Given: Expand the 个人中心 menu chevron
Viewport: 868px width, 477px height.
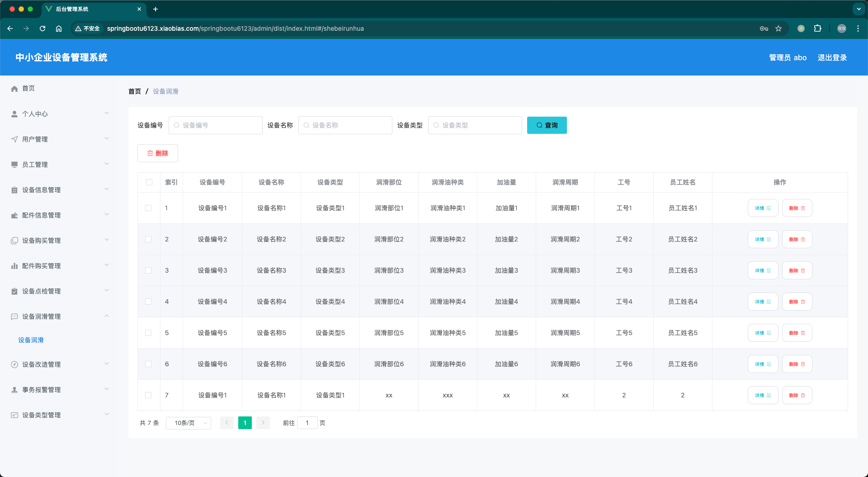Looking at the screenshot, I should [x=107, y=113].
